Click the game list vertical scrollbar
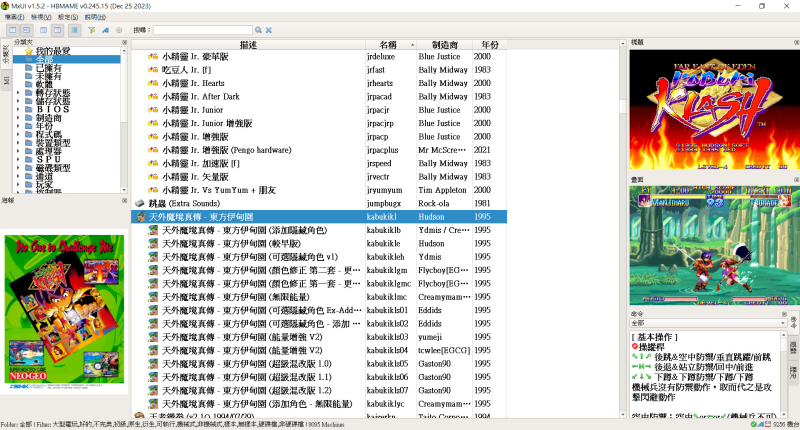Image resolution: width=800 pixels, height=430 pixels. pos(622,230)
